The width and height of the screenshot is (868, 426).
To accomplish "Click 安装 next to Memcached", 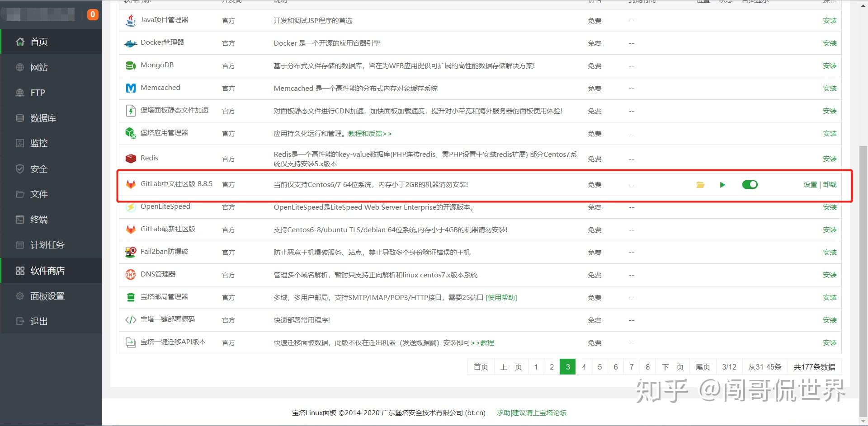I will pyautogui.click(x=830, y=88).
